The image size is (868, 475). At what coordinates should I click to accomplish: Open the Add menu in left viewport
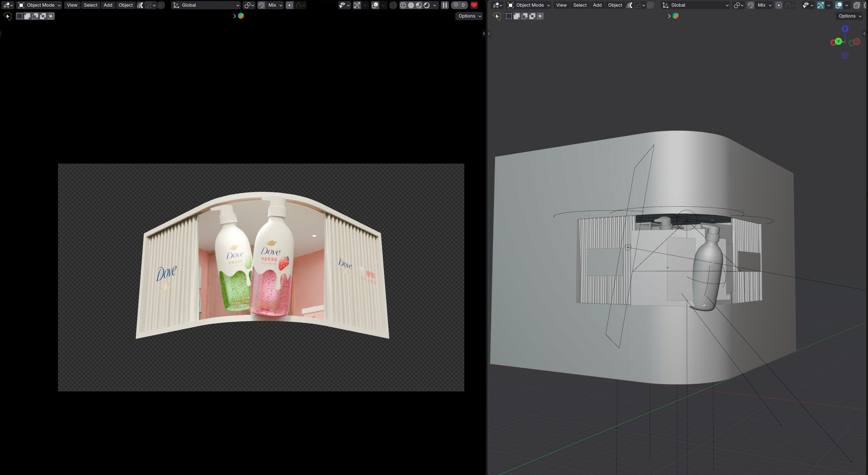click(x=108, y=5)
